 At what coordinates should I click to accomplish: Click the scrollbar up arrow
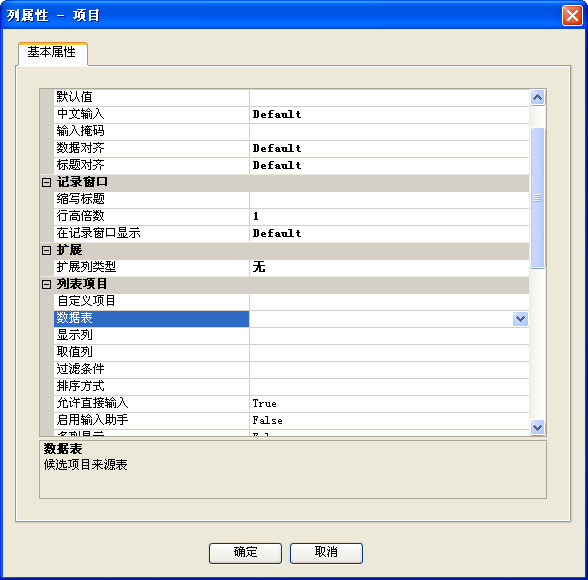coord(537,98)
